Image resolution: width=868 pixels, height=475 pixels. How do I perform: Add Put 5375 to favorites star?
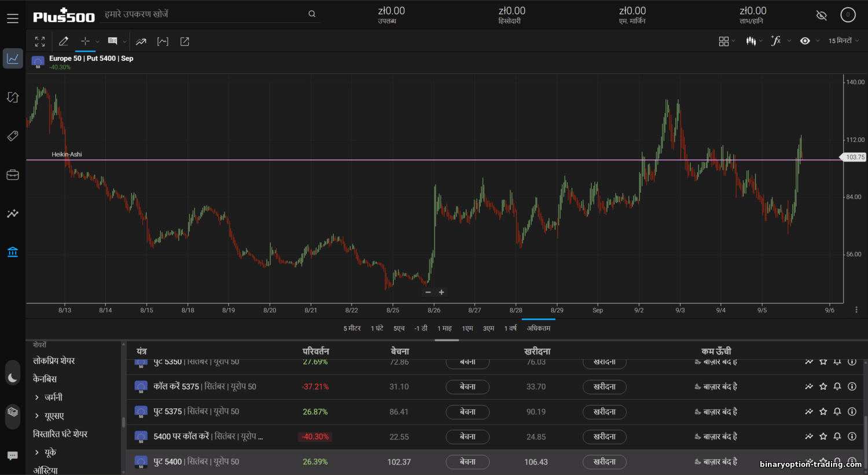[x=823, y=412]
